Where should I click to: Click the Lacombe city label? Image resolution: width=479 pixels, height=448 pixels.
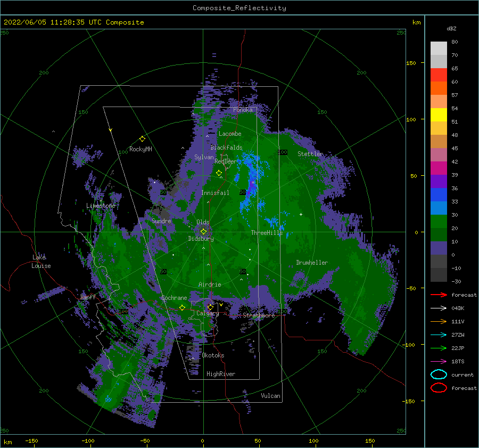(x=230, y=134)
